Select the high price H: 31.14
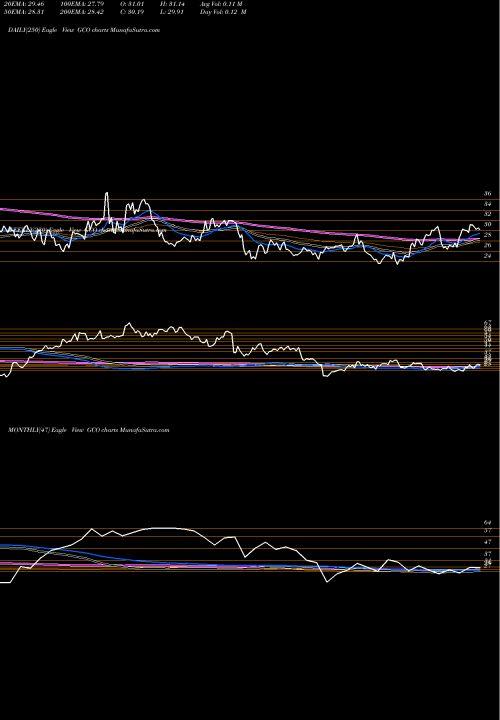This screenshot has height=720, width=500. pyautogui.click(x=172, y=4)
